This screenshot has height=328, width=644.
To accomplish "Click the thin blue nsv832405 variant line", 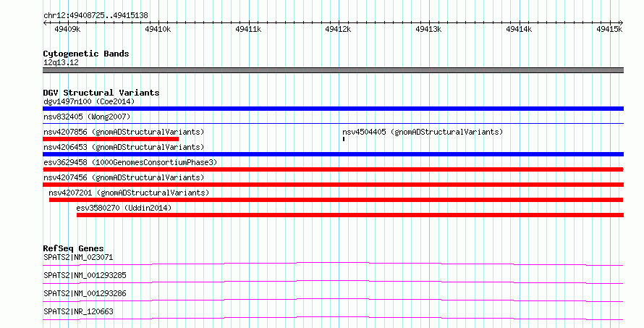I will click(333, 123).
